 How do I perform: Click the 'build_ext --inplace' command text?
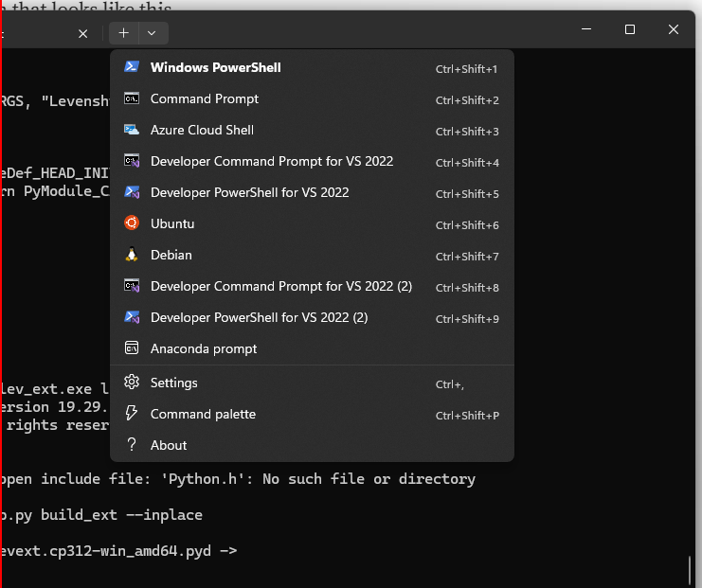(121, 515)
